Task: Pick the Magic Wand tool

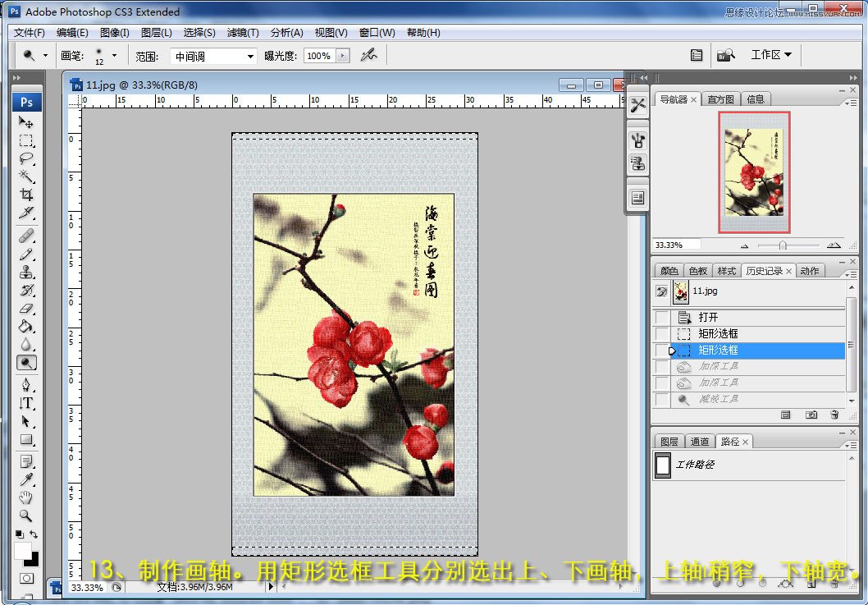Action: coord(27,176)
